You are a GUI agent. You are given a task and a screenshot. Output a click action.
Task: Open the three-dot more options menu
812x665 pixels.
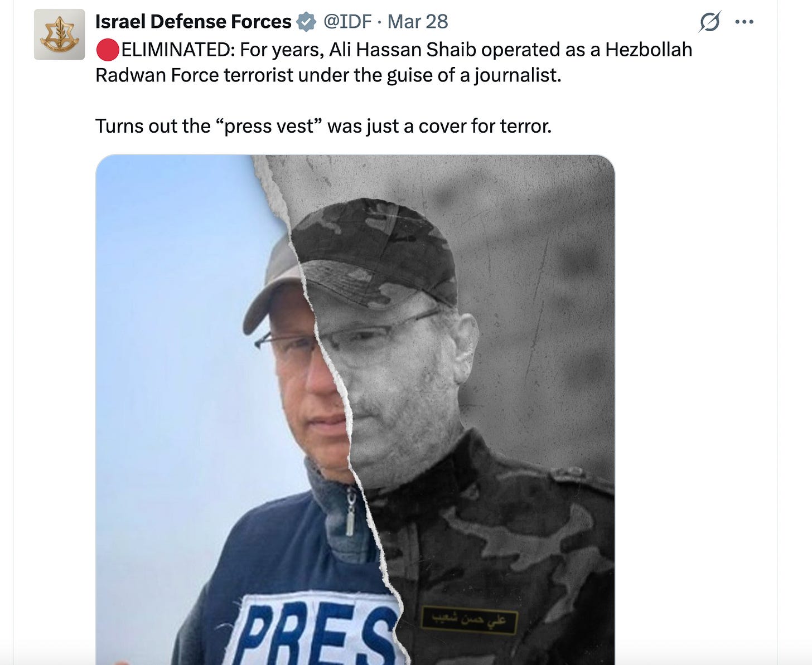pos(744,22)
